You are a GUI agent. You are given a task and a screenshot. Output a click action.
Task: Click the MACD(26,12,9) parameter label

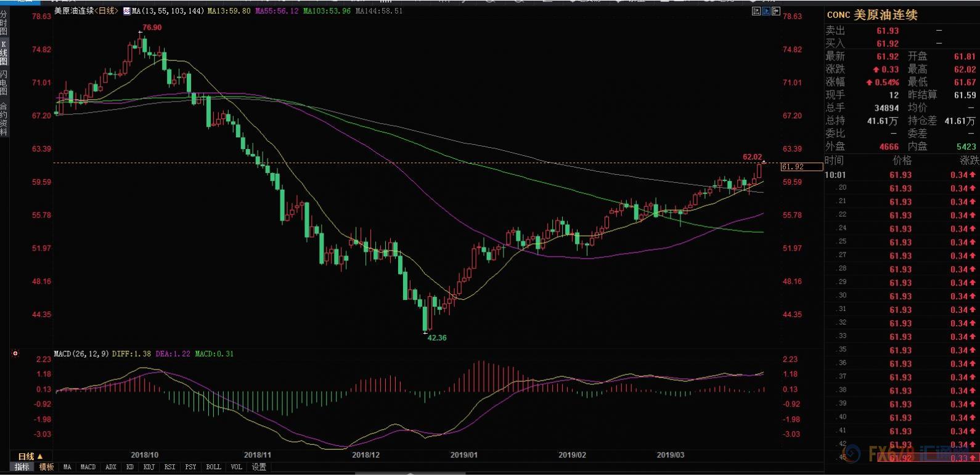coord(81,353)
